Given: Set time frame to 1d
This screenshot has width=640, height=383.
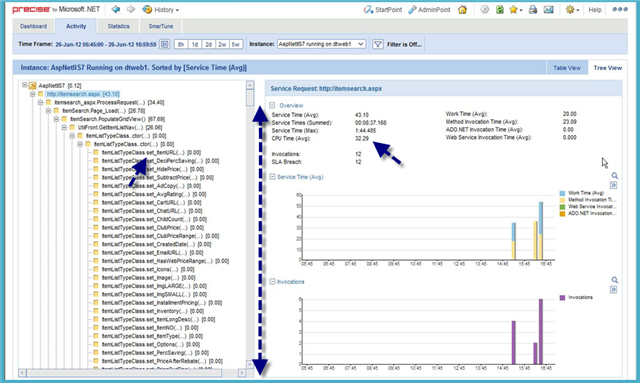Looking at the screenshot, I should click(195, 44).
